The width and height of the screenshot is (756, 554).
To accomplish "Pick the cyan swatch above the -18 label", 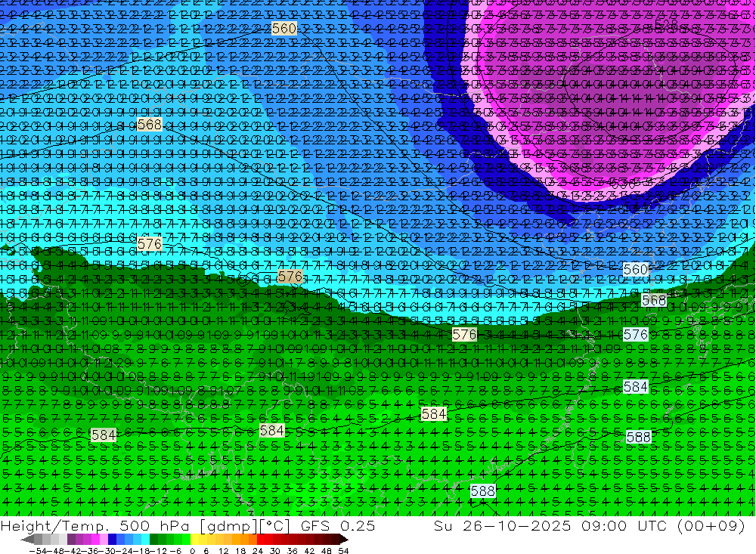I will (x=145, y=540).
